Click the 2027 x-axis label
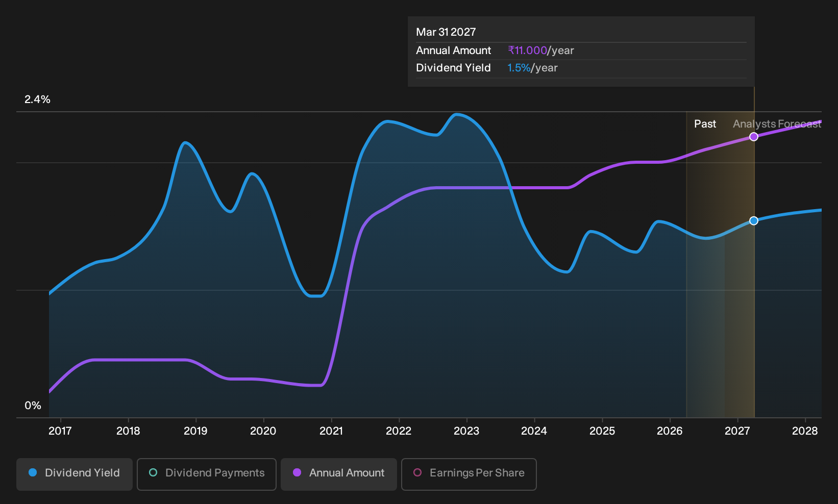This screenshot has height=504, width=838. pyautogui.click(x=737, y=431)
